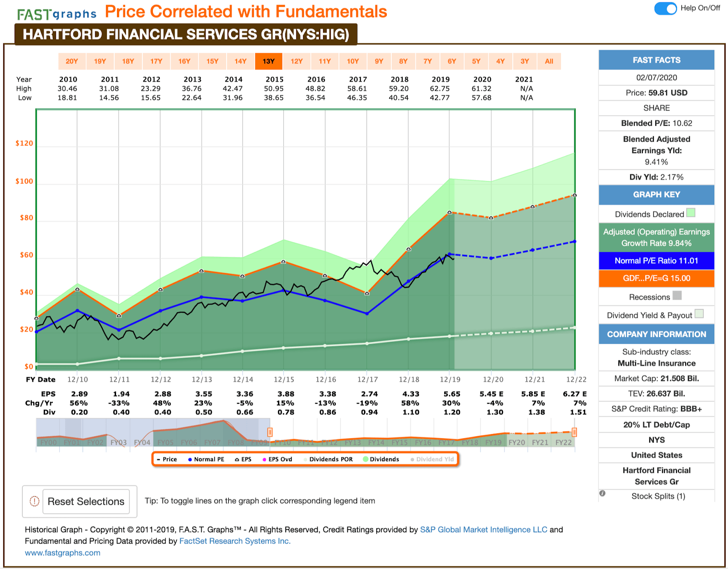Click the Multi-Line Insurance sub-industry text
728x569 pixels.
coord(657,363)
